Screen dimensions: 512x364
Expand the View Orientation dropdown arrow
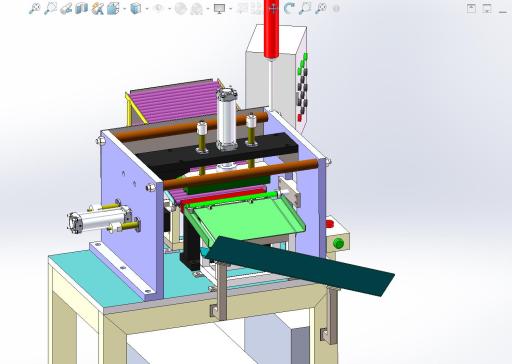pyautogui.click(x=124, y=9)
